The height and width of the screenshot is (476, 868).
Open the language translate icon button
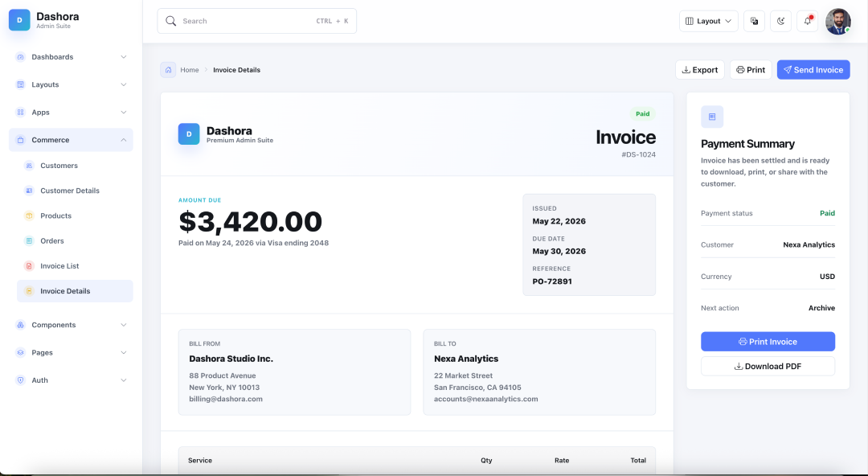click(x=754, y=21)
